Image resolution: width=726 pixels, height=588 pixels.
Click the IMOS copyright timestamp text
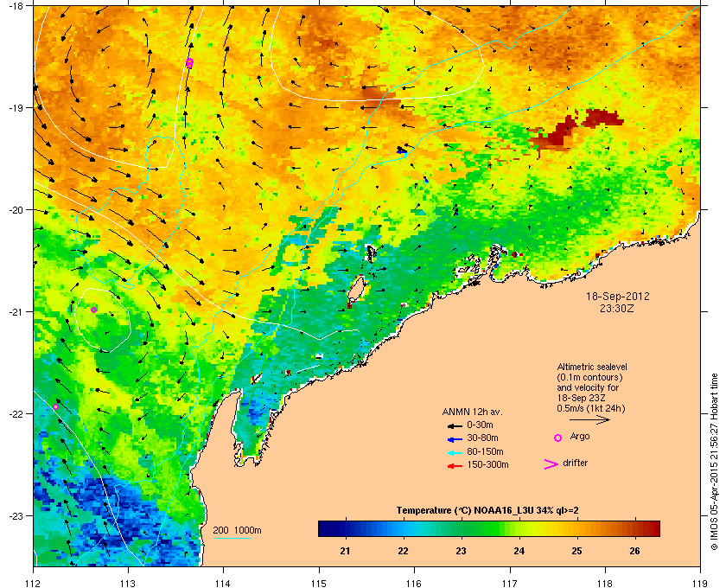pyautogui.click(x=714, y=462)
